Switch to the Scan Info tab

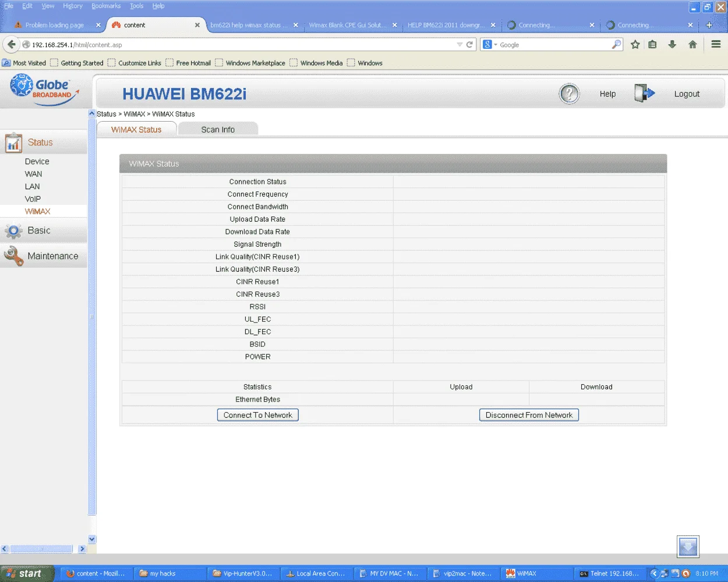pyautogui.click(x=218, y=129)
